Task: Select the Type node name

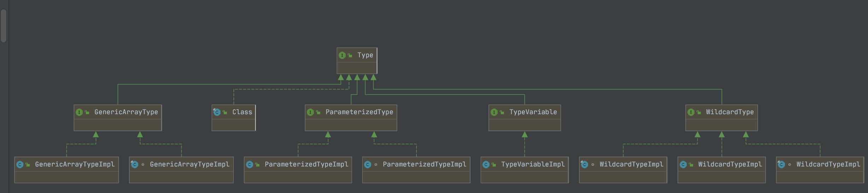Action: click(365, 55)
